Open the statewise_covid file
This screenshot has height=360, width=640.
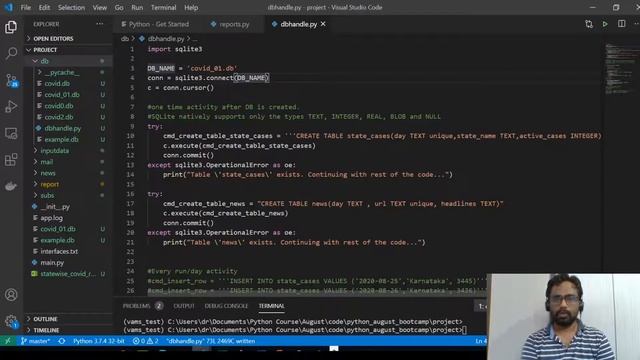tap(68, 274)
